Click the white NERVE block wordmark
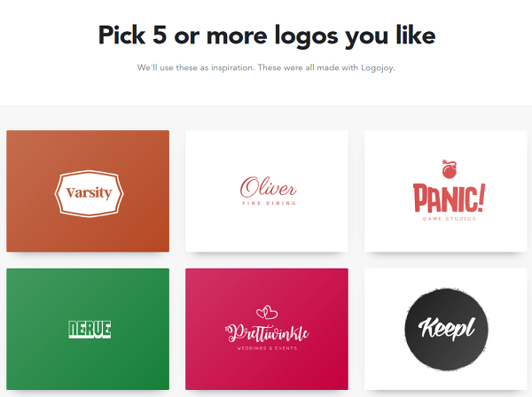 coord(90,330)
